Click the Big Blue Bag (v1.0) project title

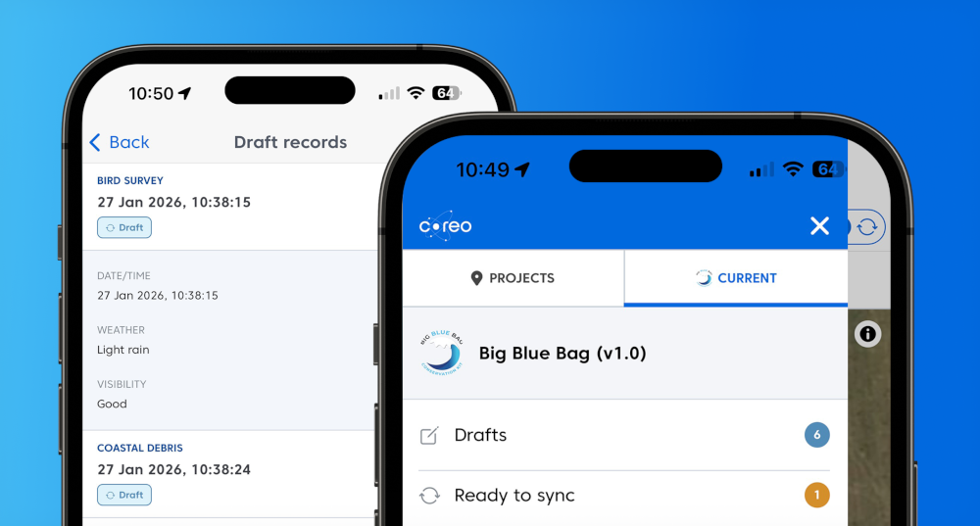click(x=563, y=354)
